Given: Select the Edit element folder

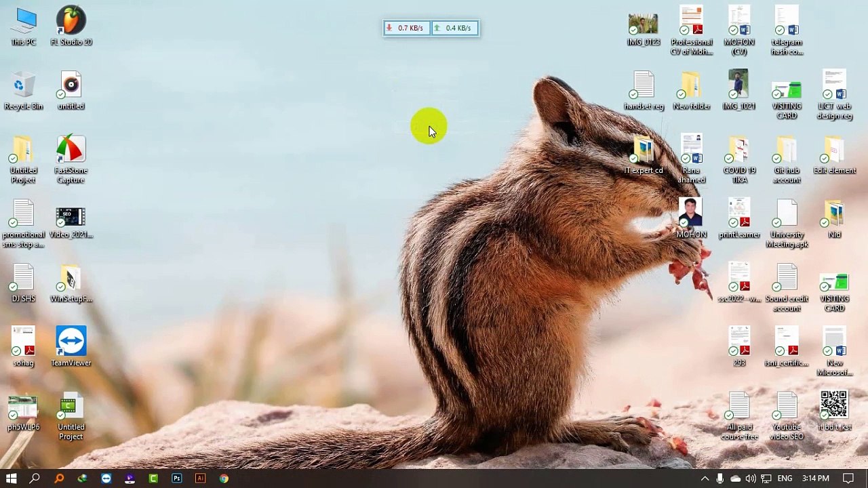Looking at the screenshot, I should point(834,156).
